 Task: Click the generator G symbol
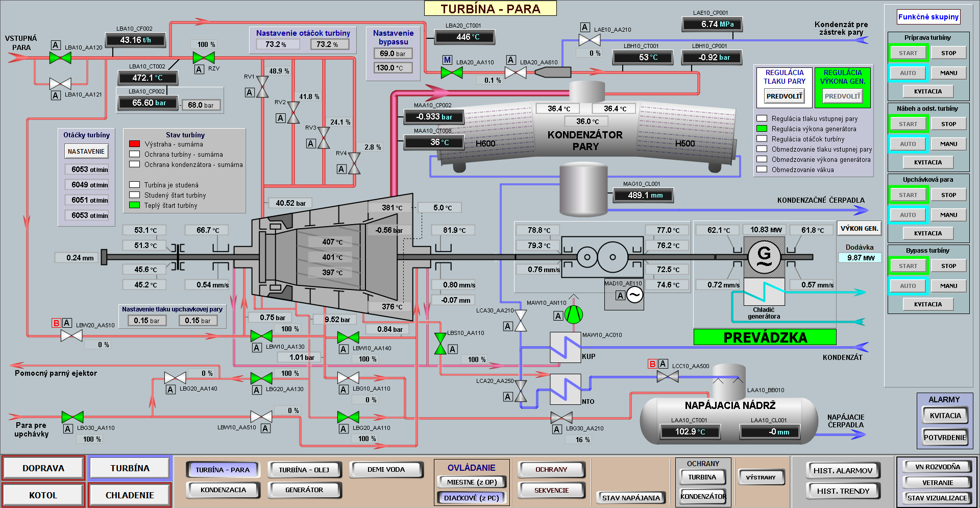point(764,257)
